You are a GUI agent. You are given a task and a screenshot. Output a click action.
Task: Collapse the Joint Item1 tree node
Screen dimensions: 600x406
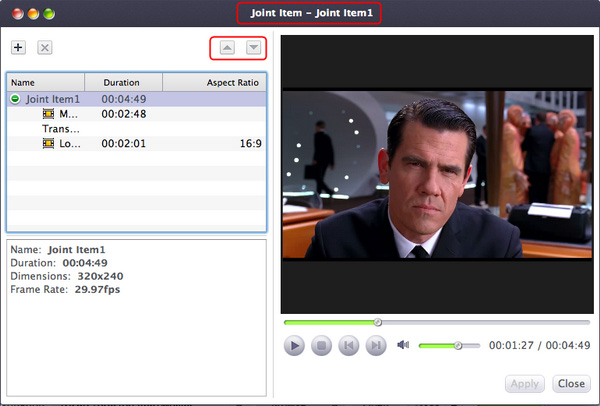click(15, 99)
